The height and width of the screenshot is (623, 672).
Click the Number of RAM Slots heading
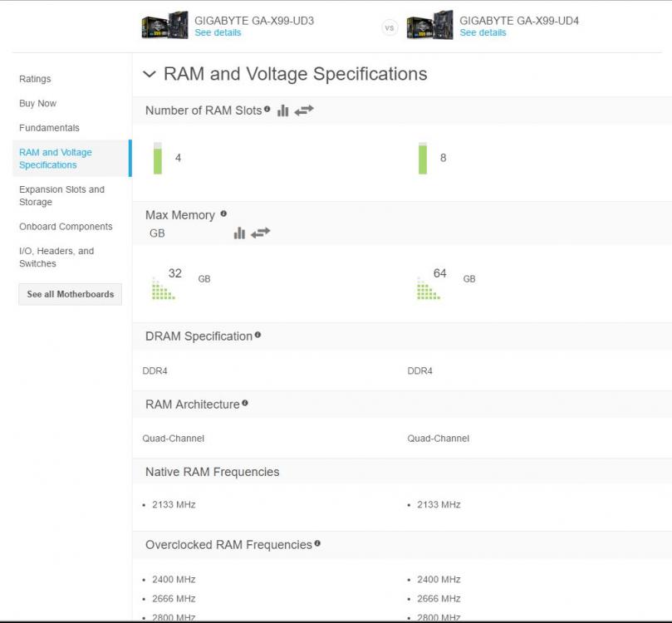pyautogui.click(x=204, y=110)
